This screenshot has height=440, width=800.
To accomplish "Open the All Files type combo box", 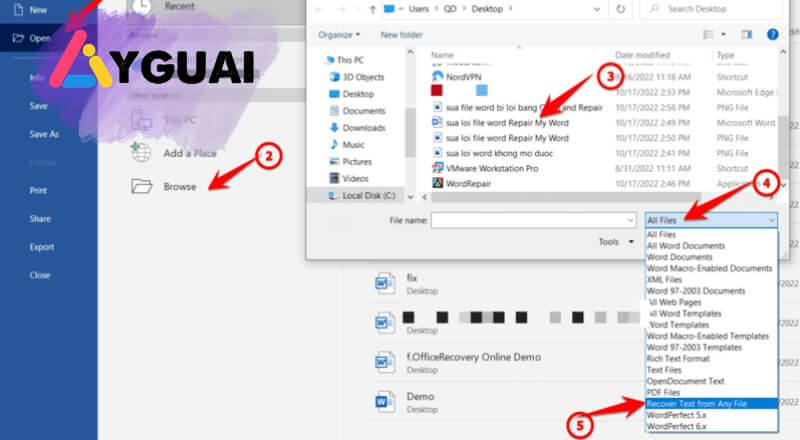I will (x=711, y=221).
